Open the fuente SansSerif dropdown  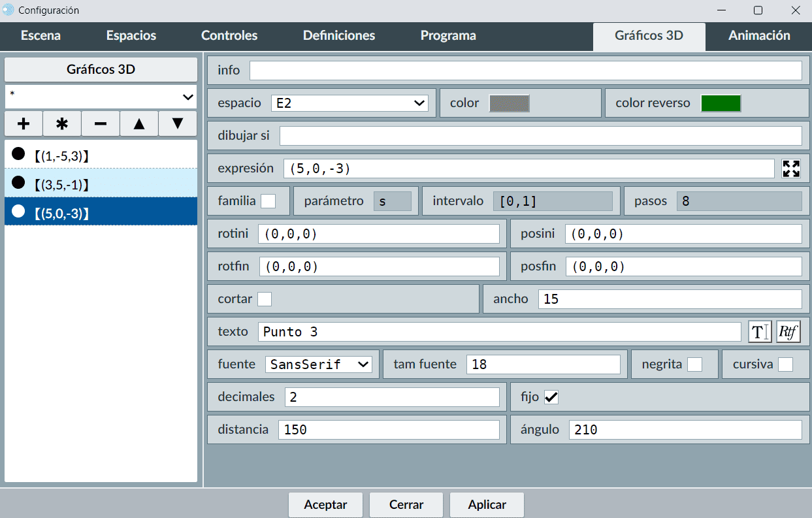tap(318, 364)
